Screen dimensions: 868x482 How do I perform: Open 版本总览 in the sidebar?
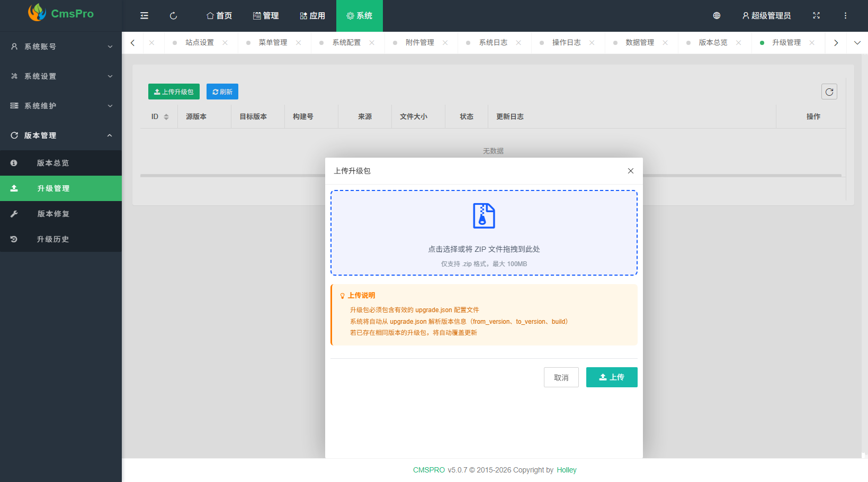(61, 163)
